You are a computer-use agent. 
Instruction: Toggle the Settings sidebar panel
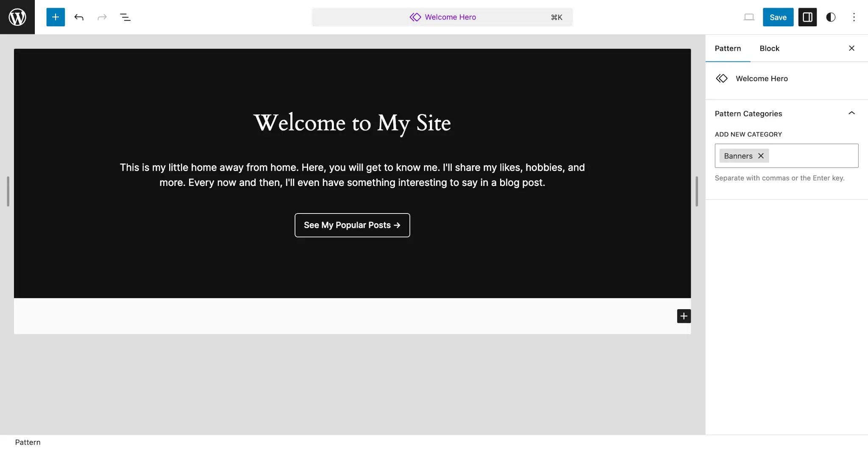click(x=807, y=17)
